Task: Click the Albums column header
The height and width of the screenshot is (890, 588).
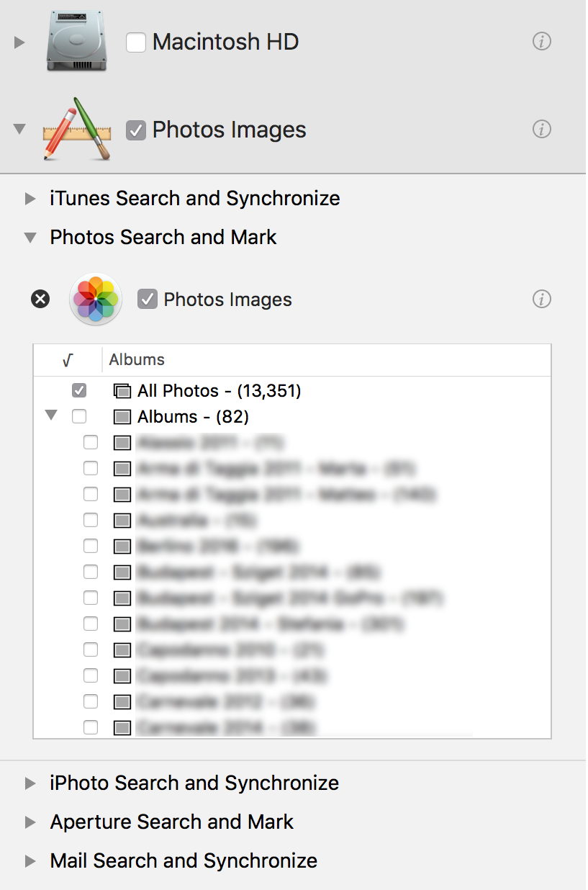Action: point(137,360)
